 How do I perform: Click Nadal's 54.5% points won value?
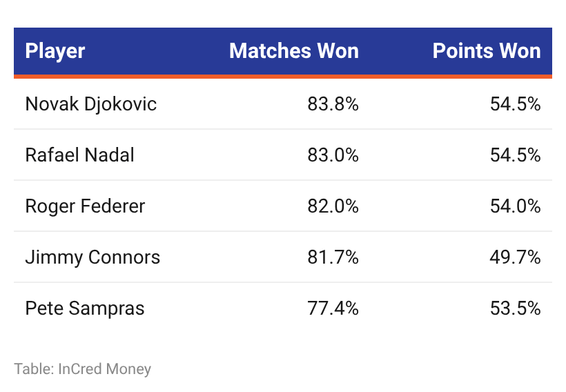pos(515,155)
